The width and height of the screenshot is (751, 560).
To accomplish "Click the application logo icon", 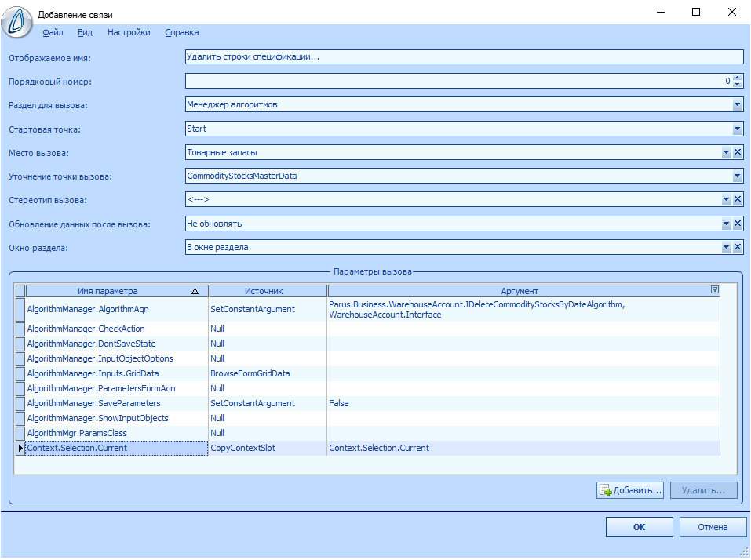I will [18, 21].
